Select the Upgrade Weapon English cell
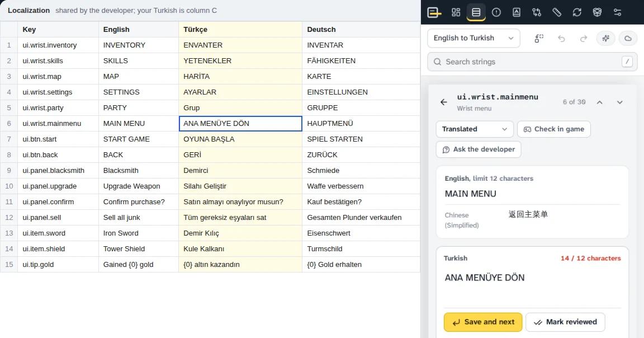The height and width of the screenshot is (338, 644). pos(139,186)
